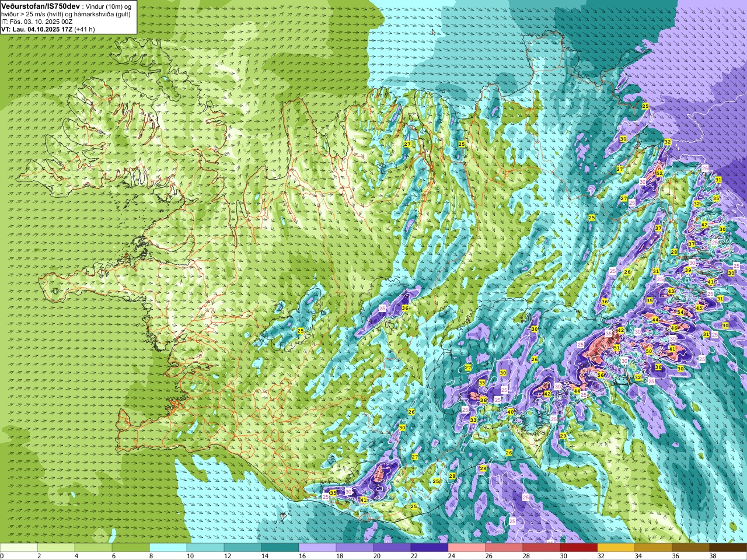Select the light pink 24–26 m/s swatch
The width and height of the screenshot is (747, 560).
[467, 548]
